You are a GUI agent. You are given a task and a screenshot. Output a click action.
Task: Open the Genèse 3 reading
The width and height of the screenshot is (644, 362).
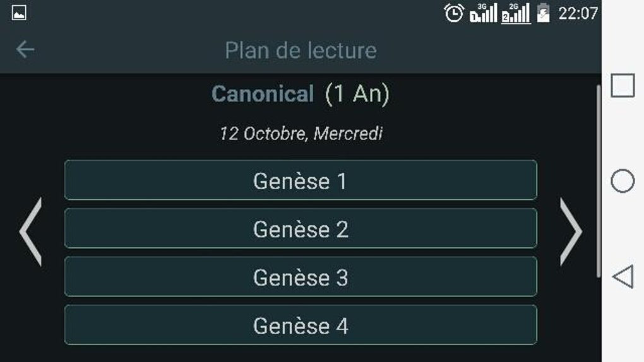click(301, 277)
